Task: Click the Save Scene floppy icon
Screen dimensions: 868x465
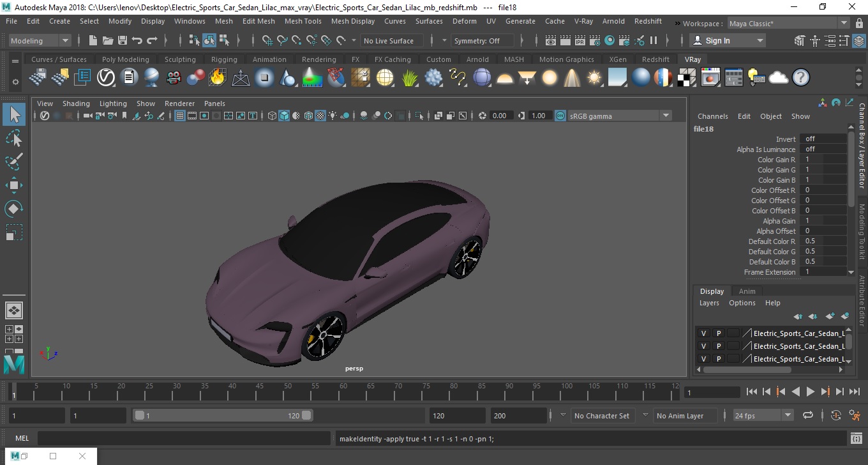Action: pos(122,40)
